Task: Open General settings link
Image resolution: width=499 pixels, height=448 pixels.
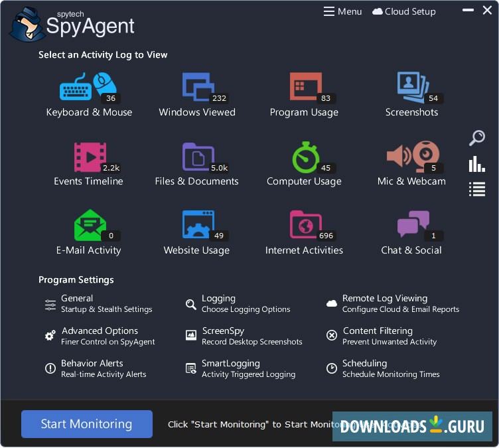Action: [x=77, y=299]
